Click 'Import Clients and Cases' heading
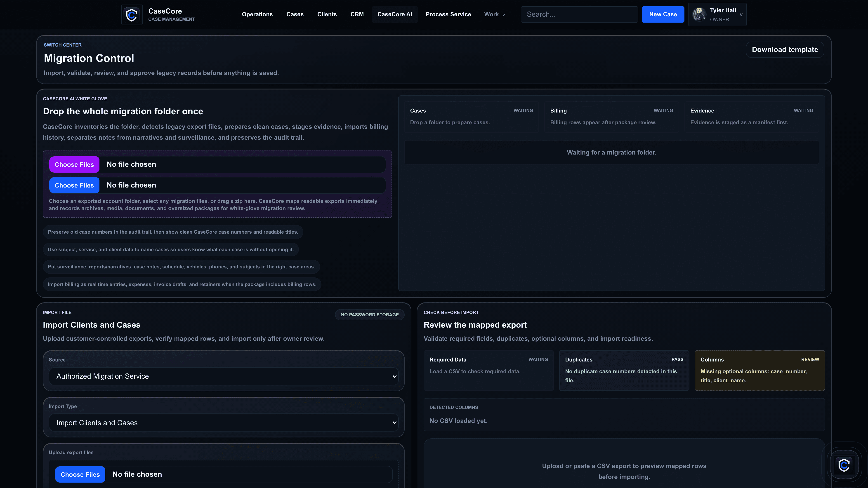 (x=92, y=325)
